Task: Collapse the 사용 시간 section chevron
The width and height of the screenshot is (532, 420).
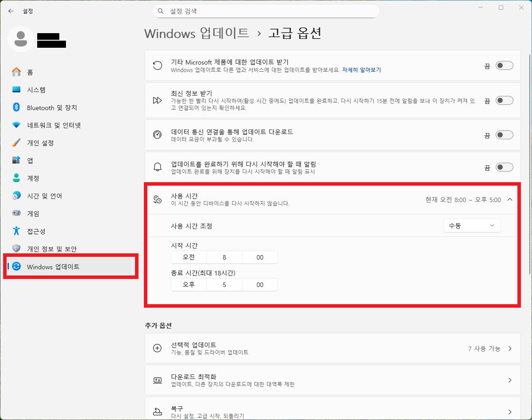Action: tap(510, 200)
